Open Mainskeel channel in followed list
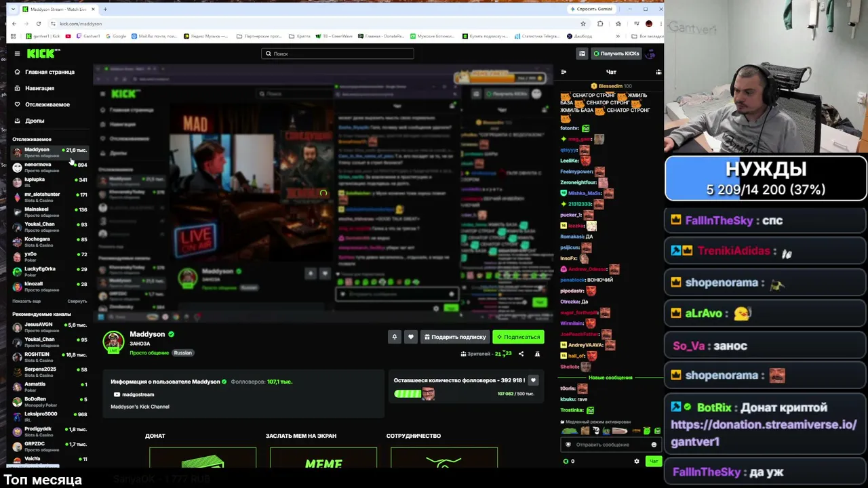This screenshot has width=868, height=488. [50, 212]
